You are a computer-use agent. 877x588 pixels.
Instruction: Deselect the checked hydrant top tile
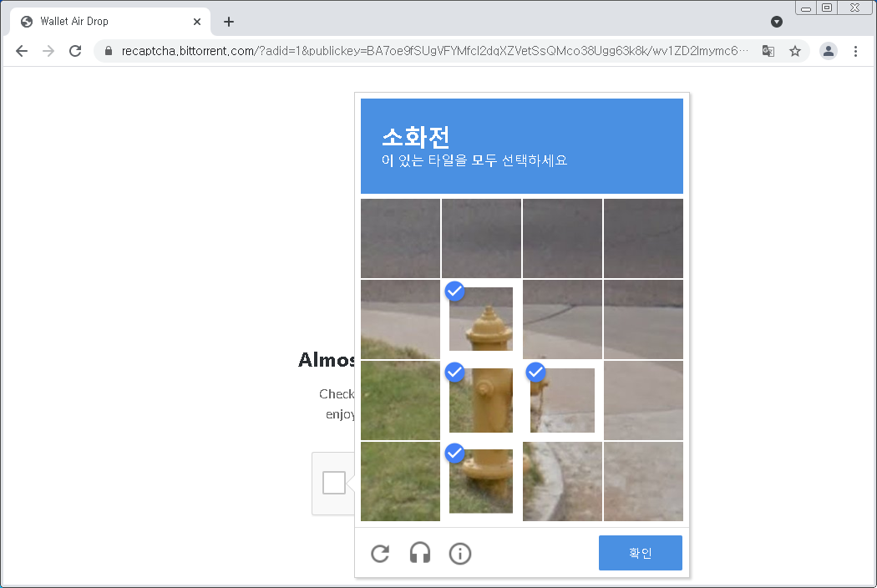(x=481, y=319)
